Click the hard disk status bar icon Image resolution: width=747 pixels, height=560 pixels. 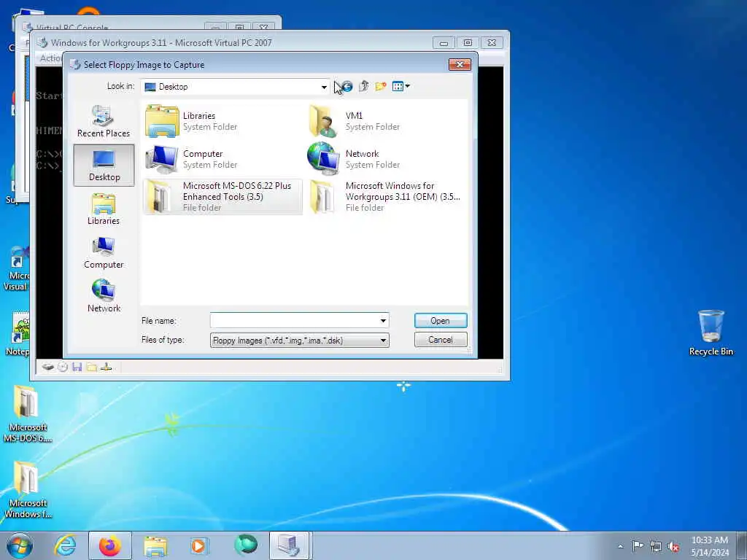[47, 367]
